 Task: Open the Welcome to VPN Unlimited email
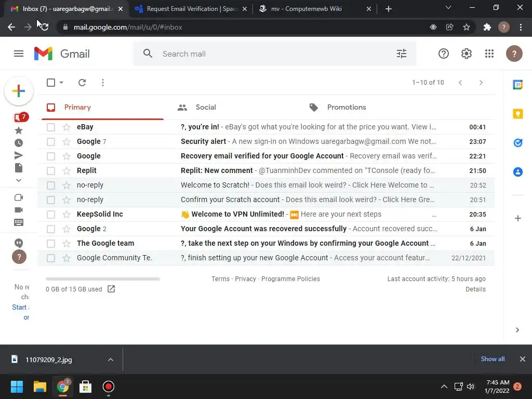[266, 215]
